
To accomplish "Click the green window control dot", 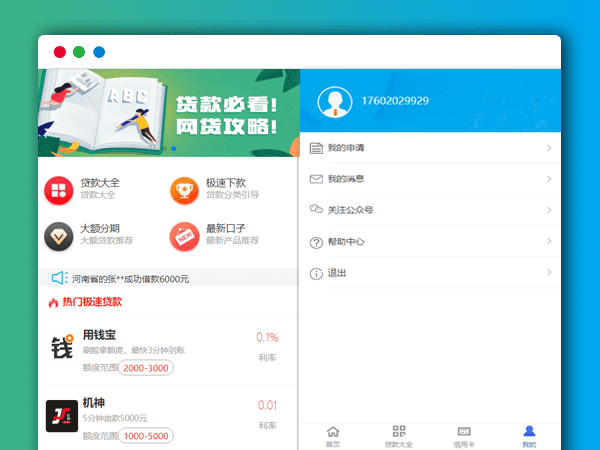I will tap(79, 52).
